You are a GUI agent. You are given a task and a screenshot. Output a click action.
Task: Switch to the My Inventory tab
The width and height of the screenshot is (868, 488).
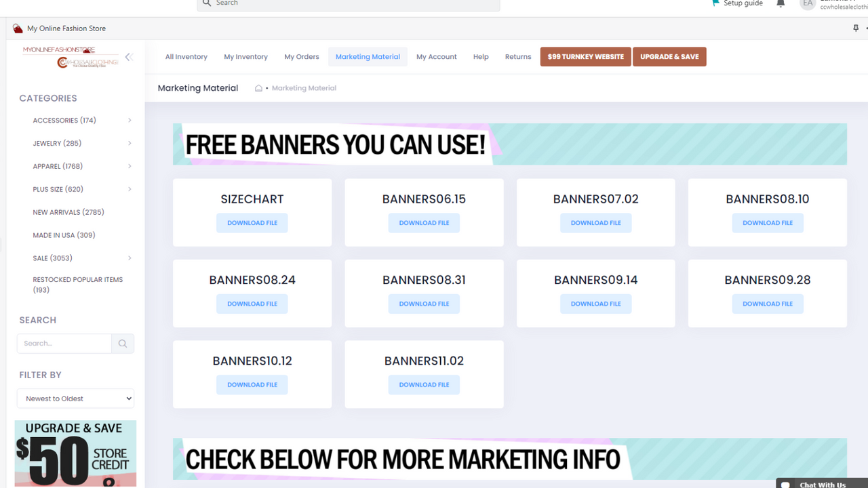pos(245,57)
